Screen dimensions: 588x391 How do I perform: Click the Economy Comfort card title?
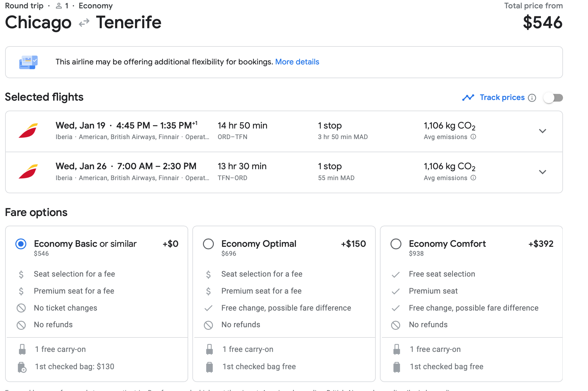(x=447, y=244)
